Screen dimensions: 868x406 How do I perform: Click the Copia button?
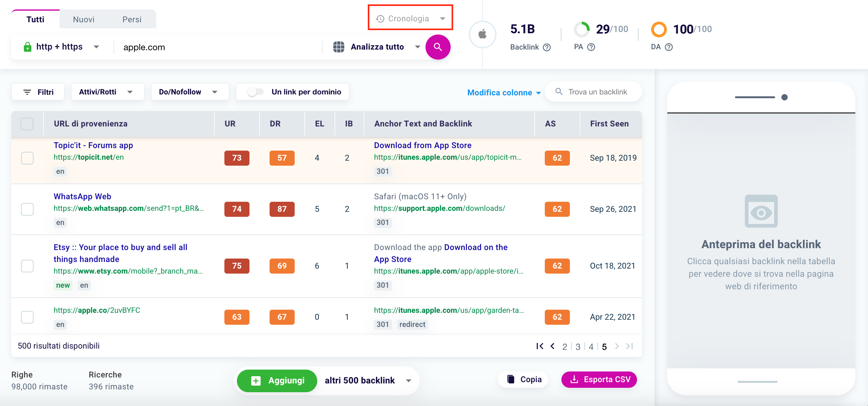click(x=524, y=379)
